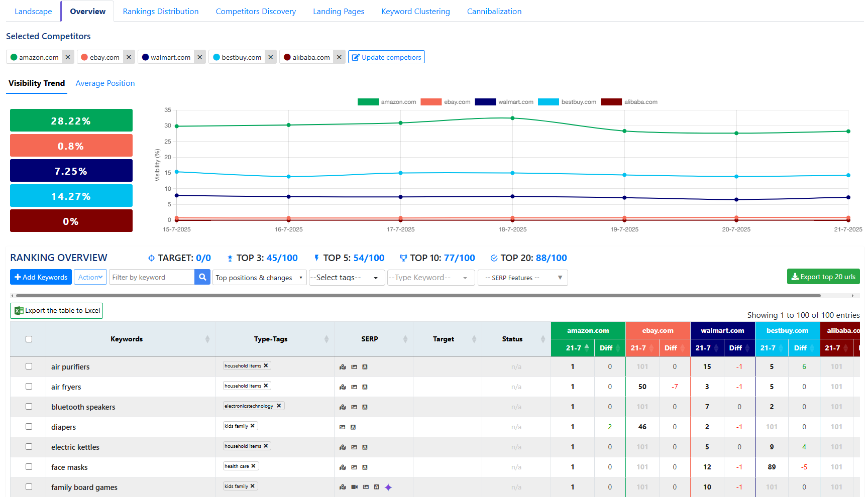Check the bluetooth speakers row checkbox
Image resolution: width=868 pixels, height=497 pixels.
[x=29, y=407]
